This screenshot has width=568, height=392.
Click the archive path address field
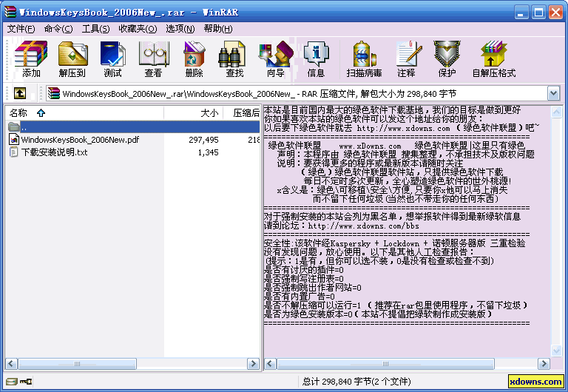click(297, 94)
